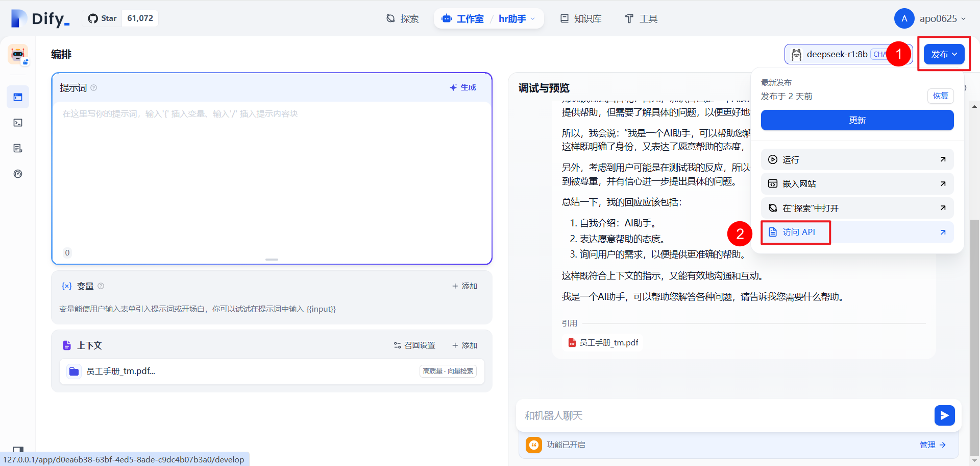Toggle the 发布 publish dropdown
This screenshot has height=466, width=980.
(944, 54)
